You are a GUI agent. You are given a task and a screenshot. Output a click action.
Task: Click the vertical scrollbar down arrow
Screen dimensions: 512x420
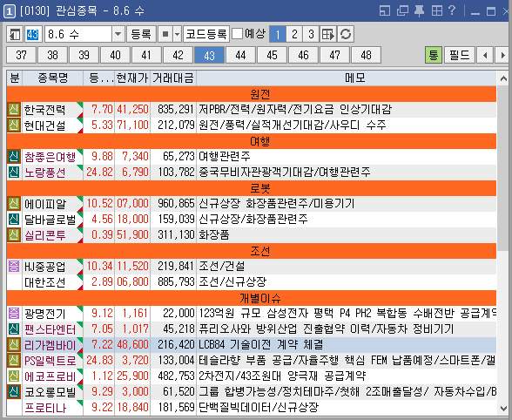point(503,408)
